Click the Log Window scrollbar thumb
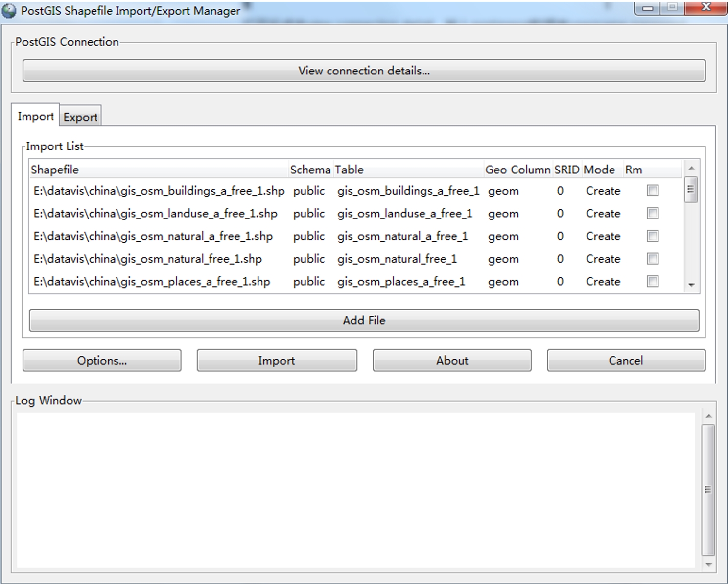Image resolution: width=728 pixels, height=584 pixels. click(x=708, y=489)
